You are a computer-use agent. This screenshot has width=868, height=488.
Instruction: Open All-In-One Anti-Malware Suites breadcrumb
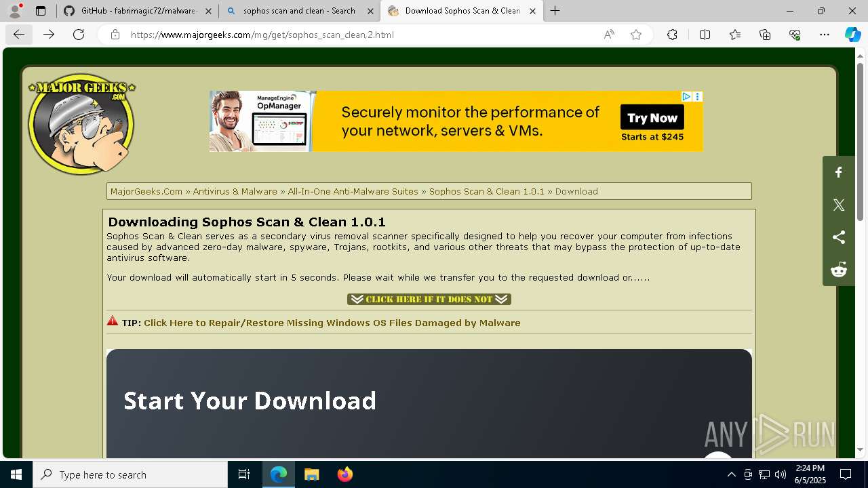coord(353,191)
